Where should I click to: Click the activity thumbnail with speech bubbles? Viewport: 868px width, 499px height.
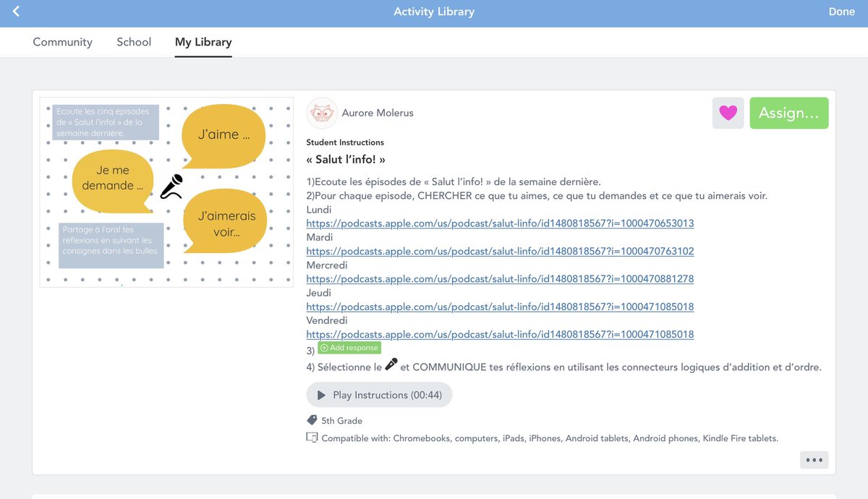pyautogui.click(x=166, y=191)
